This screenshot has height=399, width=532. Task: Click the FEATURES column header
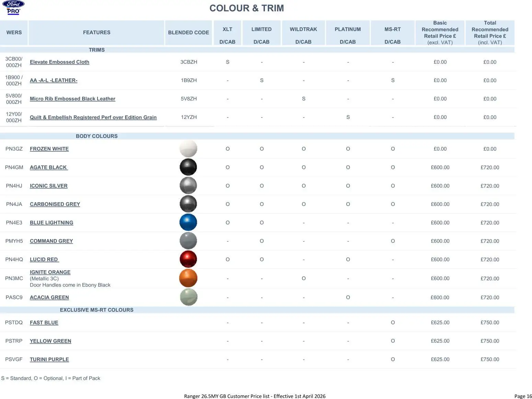pos(96,33)
